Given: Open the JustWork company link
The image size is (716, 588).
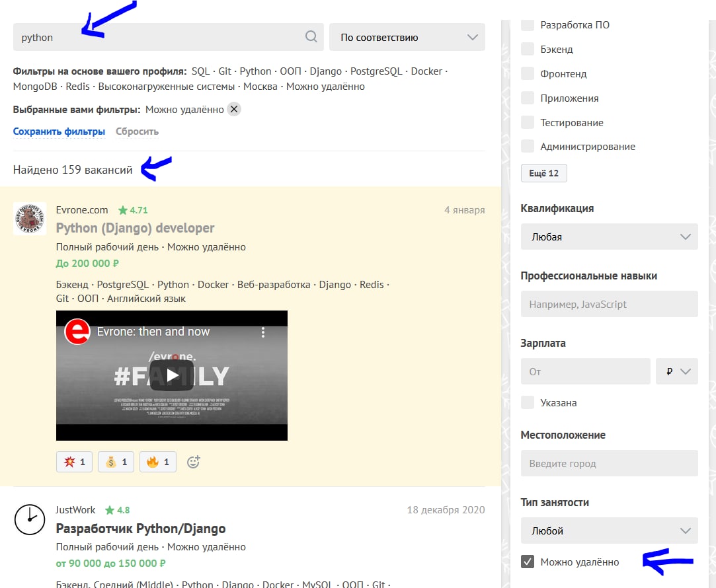Looking at the screenshot, I should point(75,510).
